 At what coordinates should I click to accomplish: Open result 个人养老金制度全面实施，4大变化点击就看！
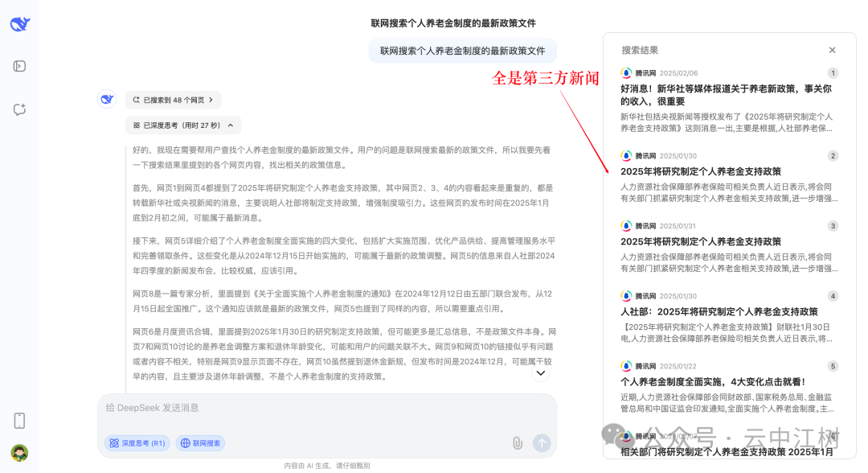pyautogui.click(x=713, y=381)
